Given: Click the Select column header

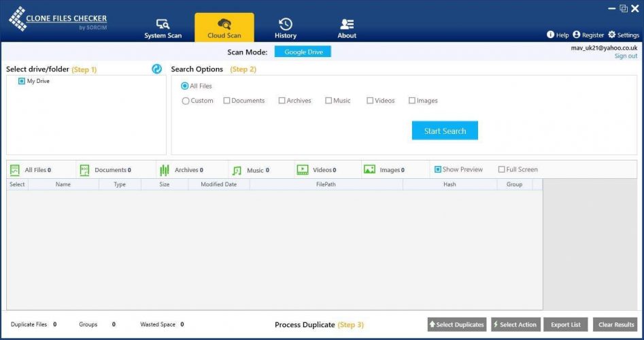Looking at the screenshot, I should pos(17,184).
